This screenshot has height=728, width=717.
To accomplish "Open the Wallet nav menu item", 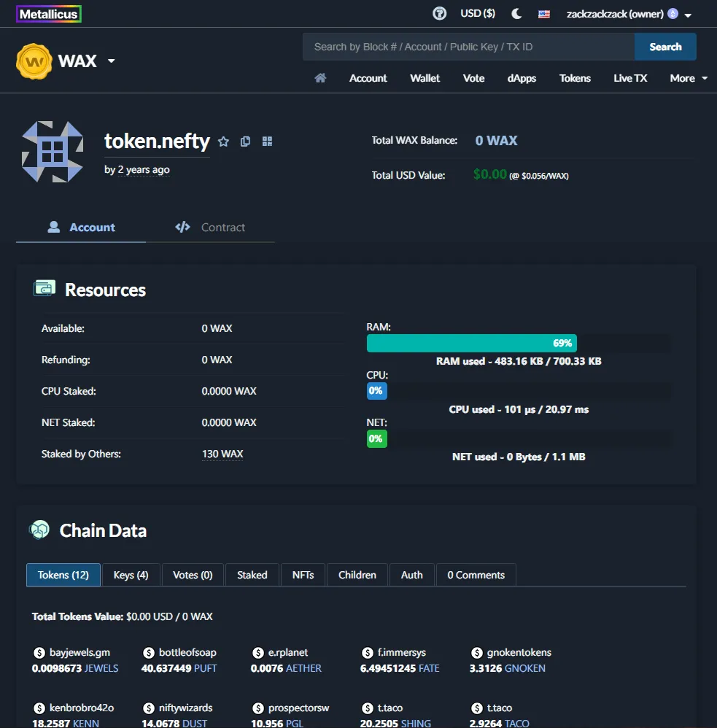I will (x=425, y=78).
